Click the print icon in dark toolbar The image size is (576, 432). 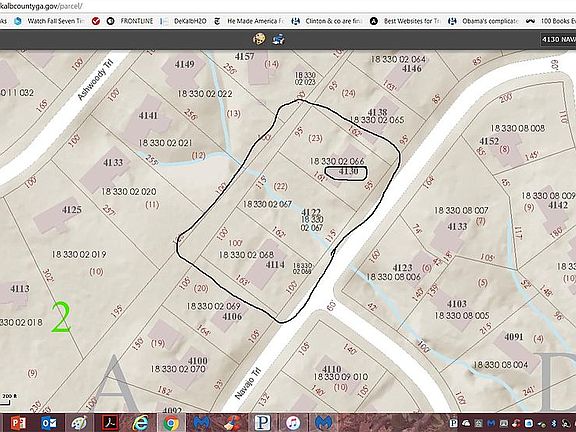279,39
